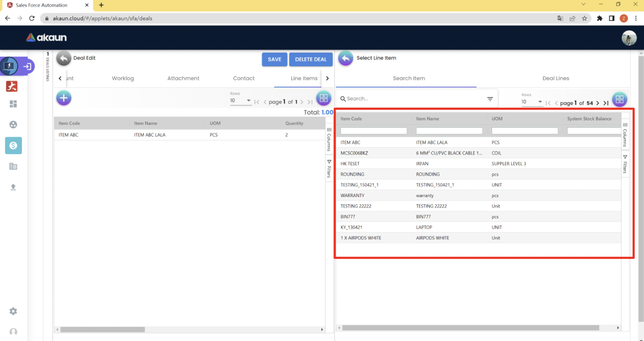Click the Deal Edit back arrow icon
The height and width of the screenshot is (341, 644).
[64, 58]
